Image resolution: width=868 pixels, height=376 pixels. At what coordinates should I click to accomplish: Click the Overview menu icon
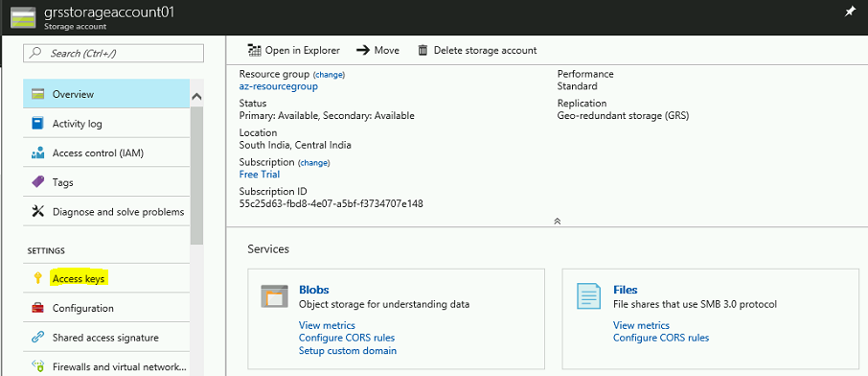[x=38, y=94]
